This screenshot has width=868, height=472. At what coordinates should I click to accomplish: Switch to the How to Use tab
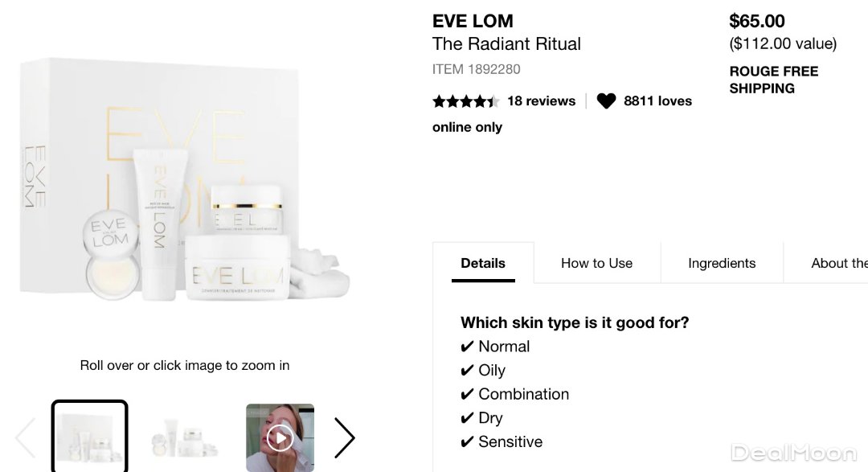[x=596, y=263]
